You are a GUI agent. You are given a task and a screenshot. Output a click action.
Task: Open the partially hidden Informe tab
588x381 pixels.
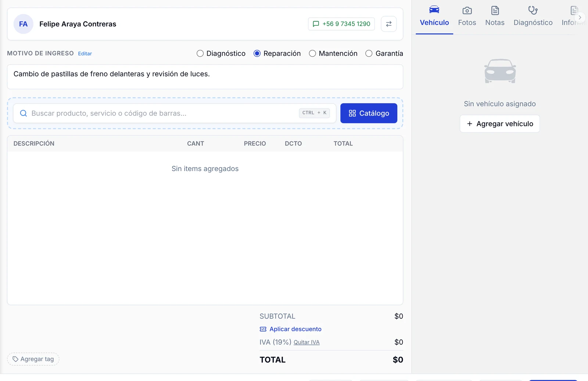pyautogui.click(x=570, y=17)
